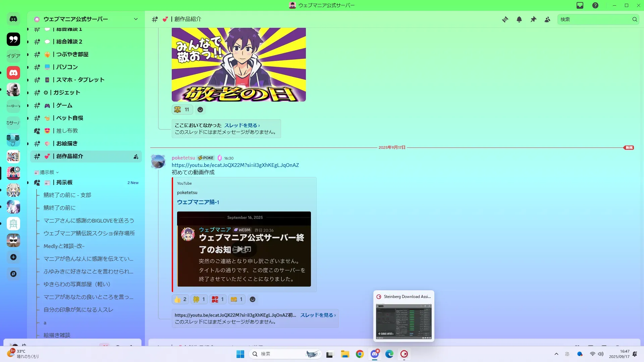Open the inbox icon in title bar
The height and width of the screenshot is (362, 644).
[580, 5]
